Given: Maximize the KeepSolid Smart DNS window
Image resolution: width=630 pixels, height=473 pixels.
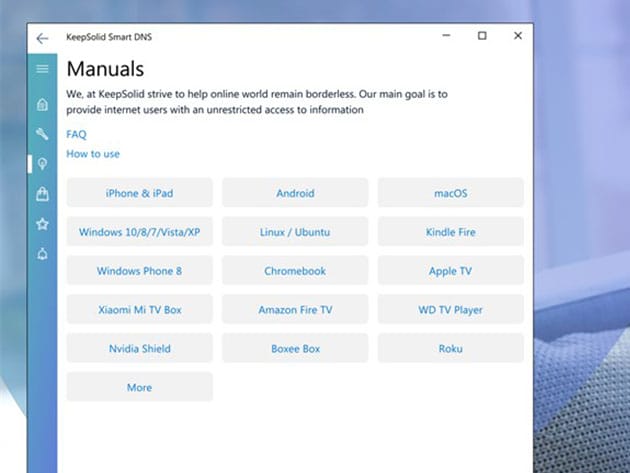Looking at the screenshot, I should 482,36.
